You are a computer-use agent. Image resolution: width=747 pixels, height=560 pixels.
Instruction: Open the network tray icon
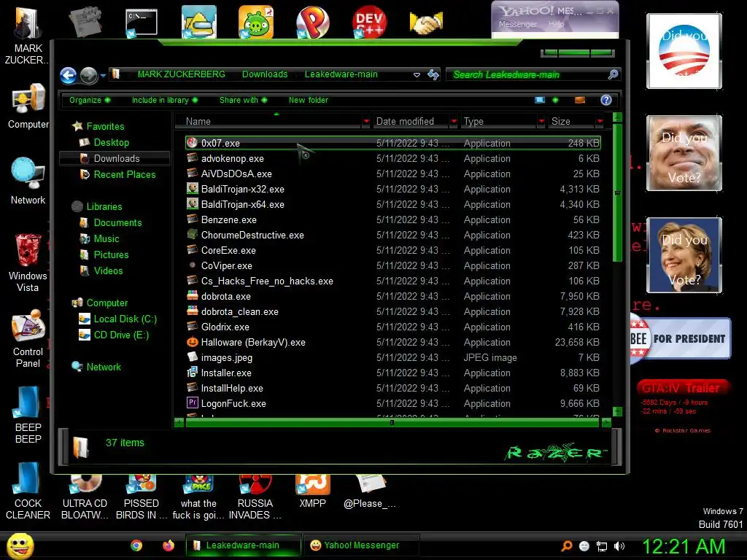tap(602, 546)
